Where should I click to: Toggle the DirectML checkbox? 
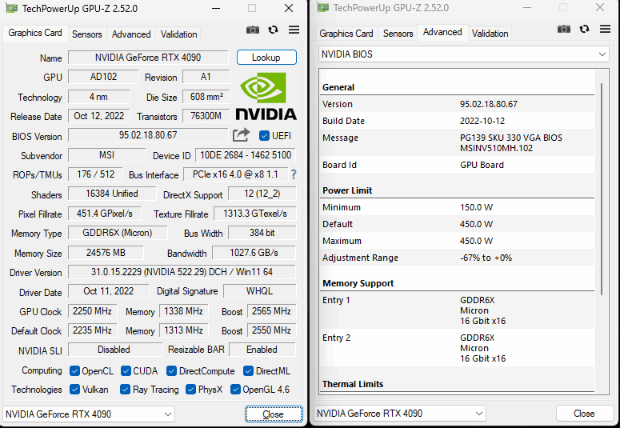pos(248,371)
